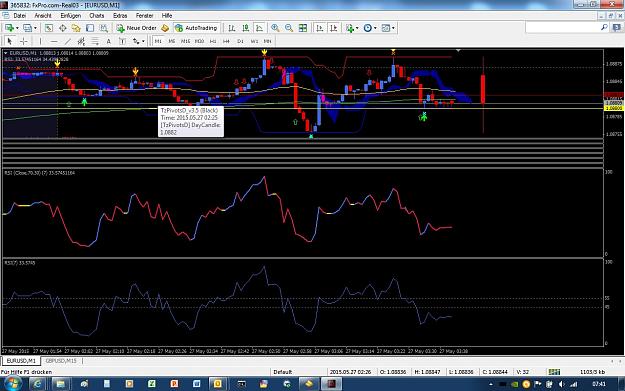Open the Ansicht menu
Image resolution: width=625 pixels, height=391 pixels.
point(43,16)
